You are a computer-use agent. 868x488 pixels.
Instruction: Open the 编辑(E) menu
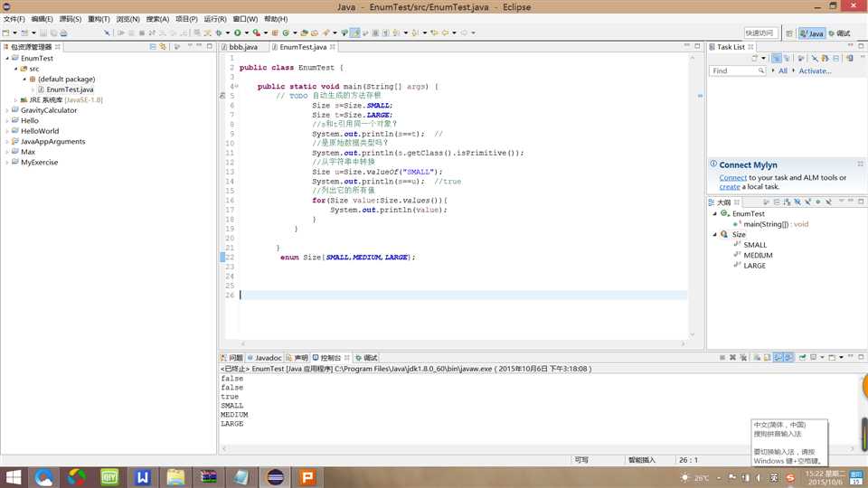point(42,19)
